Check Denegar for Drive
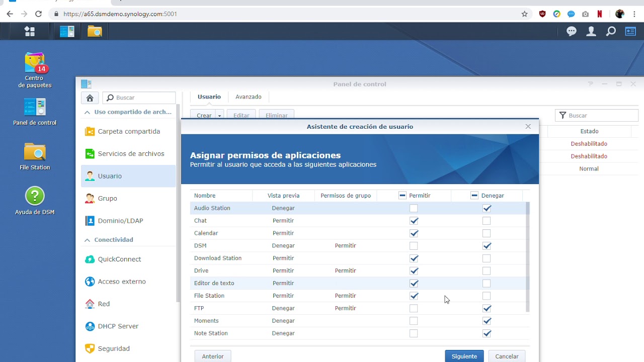This screenshot has width=644, height=362. click(x=487, y=270)
